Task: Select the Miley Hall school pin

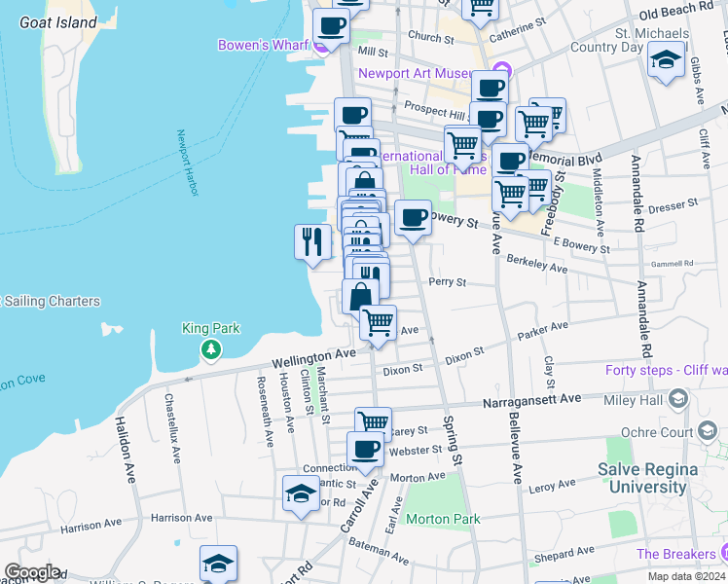Action: tap(677, 399)
